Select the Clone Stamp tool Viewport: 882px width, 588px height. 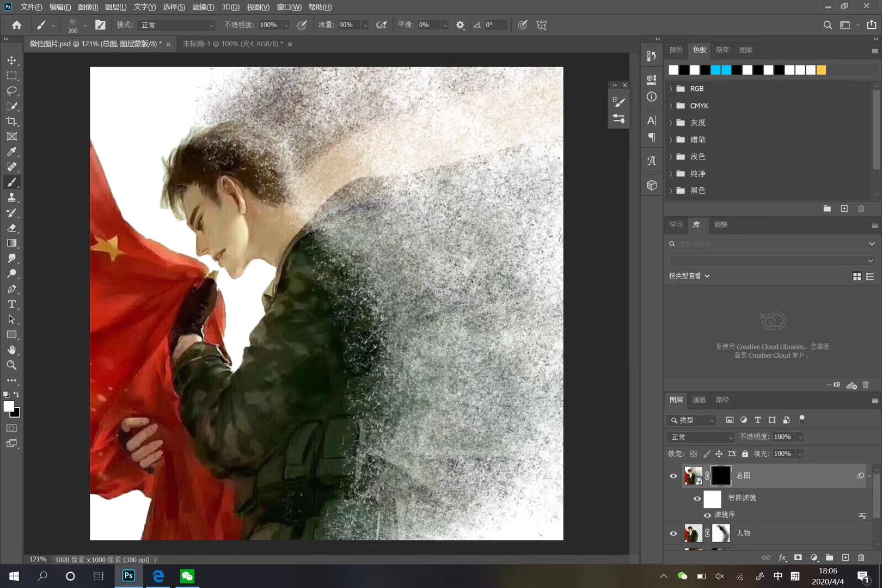click(x=11, y=198)
